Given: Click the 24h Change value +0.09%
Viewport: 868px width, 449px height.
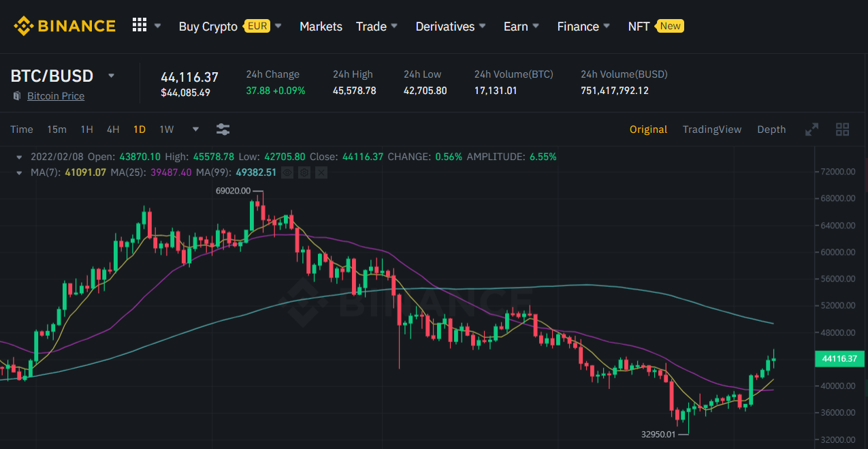Looking at the screenshot, I should (x=290, y=91).
